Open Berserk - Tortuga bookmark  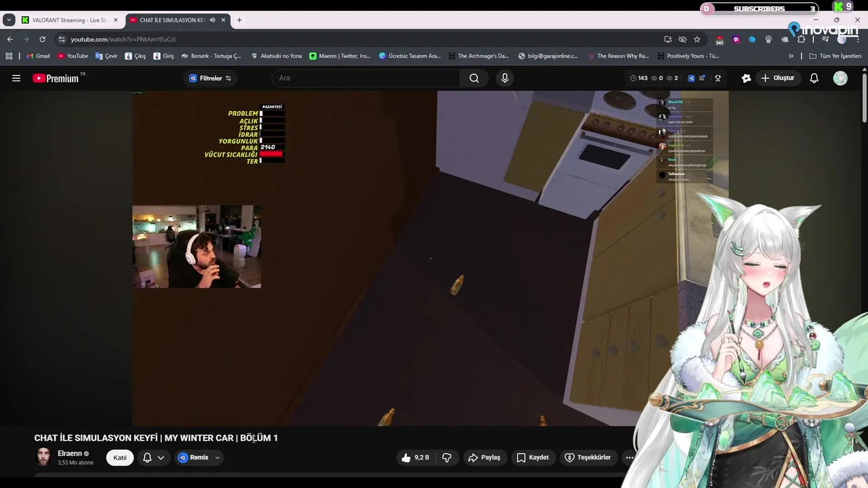click(211, 56)
